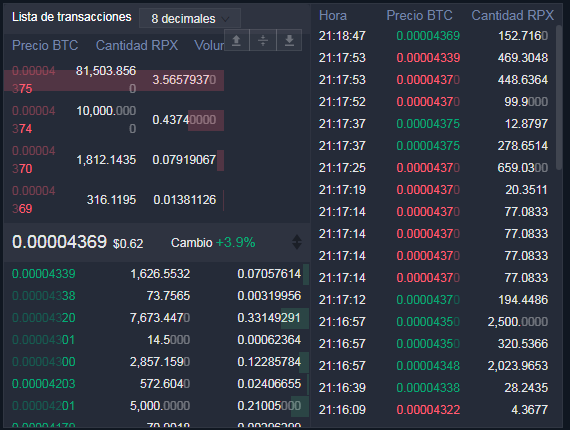Select the 0.00004300 buy order row
Screen dimensions: 570x430
pyautogui.click(x=157, y=362)
